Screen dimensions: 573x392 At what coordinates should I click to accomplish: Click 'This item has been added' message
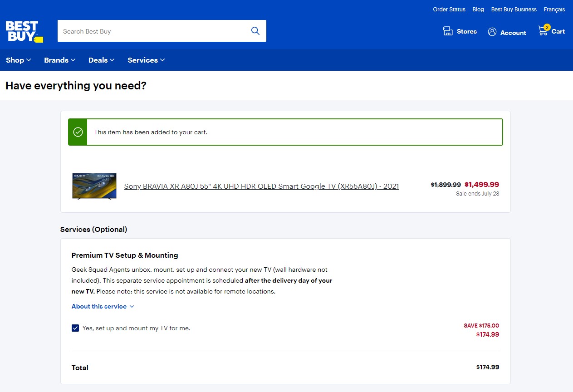pos(151,132)
